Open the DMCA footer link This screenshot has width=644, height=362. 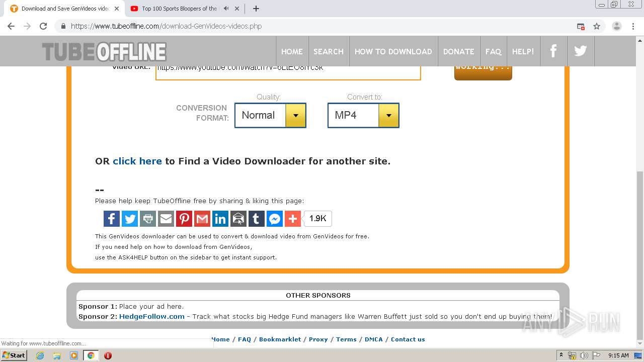point(374,339)
